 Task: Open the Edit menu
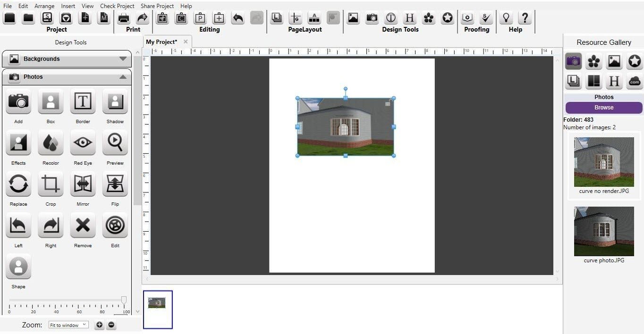23,6
